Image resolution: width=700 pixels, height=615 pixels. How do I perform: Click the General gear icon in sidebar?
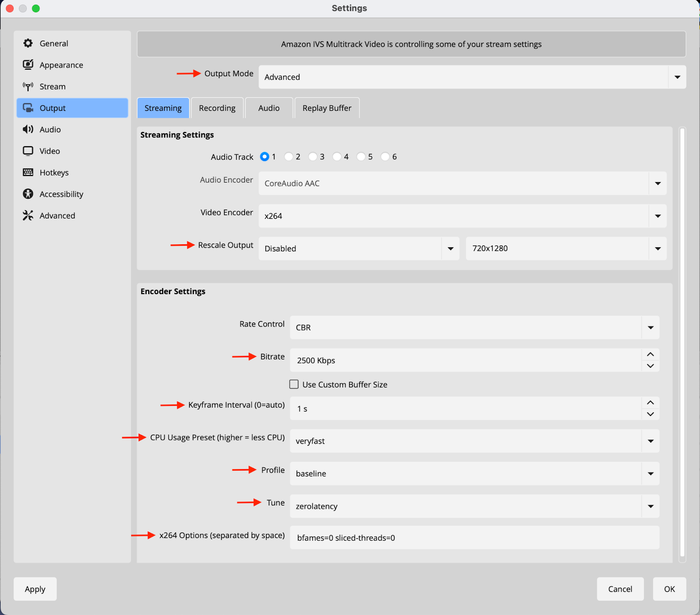[x=28, y=43]
